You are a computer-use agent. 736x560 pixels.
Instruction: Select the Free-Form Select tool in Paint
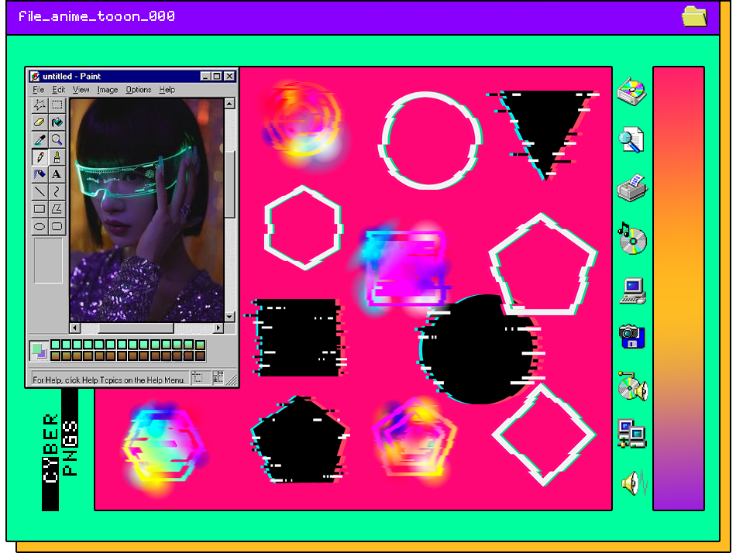[40, 105]
